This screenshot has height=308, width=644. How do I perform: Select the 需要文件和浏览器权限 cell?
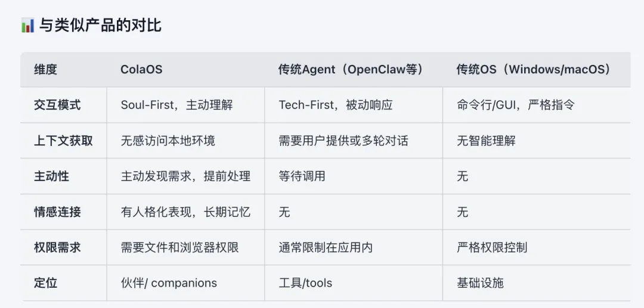coord(179,247)
